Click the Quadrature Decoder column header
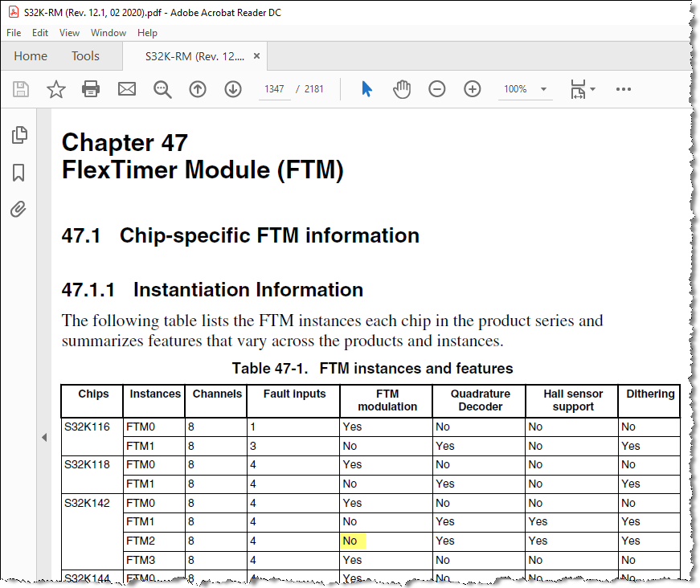Viewport: 700px width, 588px height. point(481,400)
